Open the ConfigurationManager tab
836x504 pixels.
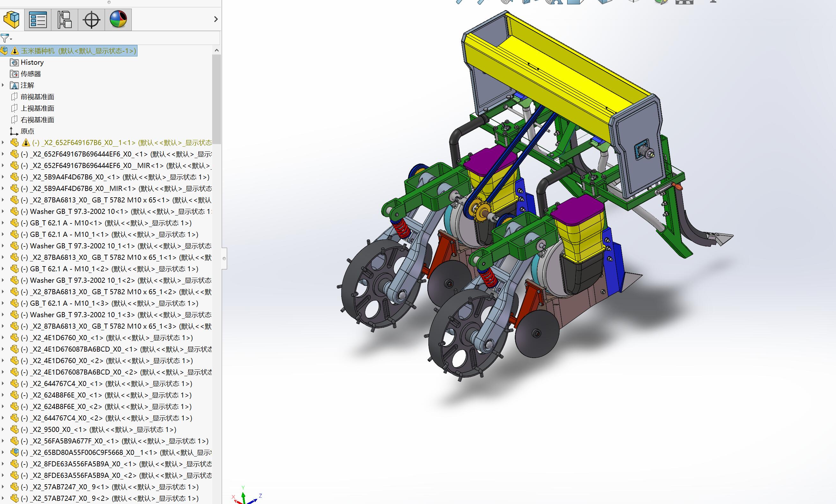click(x=64, y=19)
